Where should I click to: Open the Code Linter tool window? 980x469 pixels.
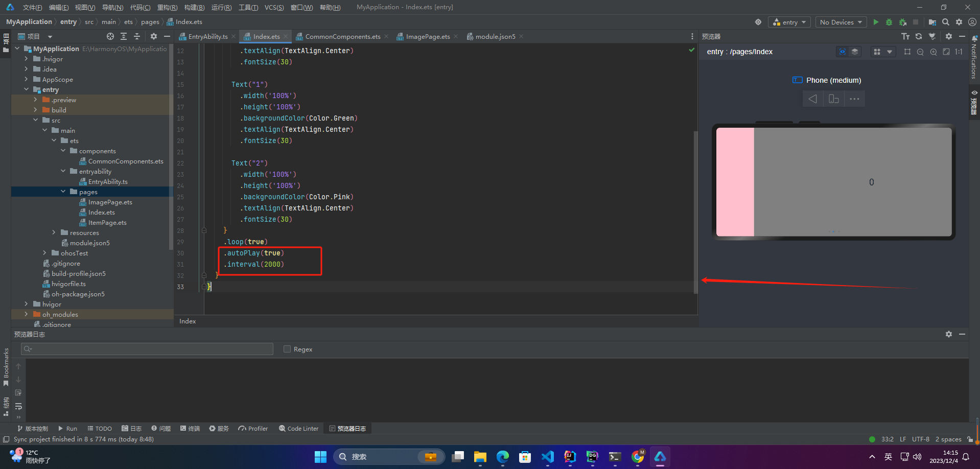pos(298,429)
